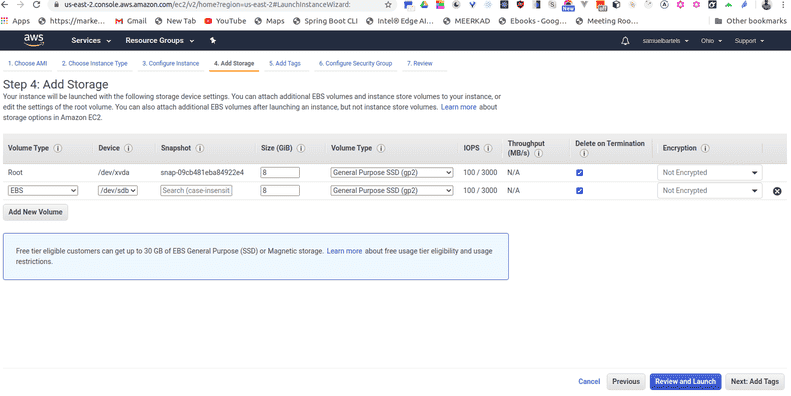Remove the EBS volume with the X icon
This screenshot has height=396, width=791.
pyautogui.click(x=777, y=191)
